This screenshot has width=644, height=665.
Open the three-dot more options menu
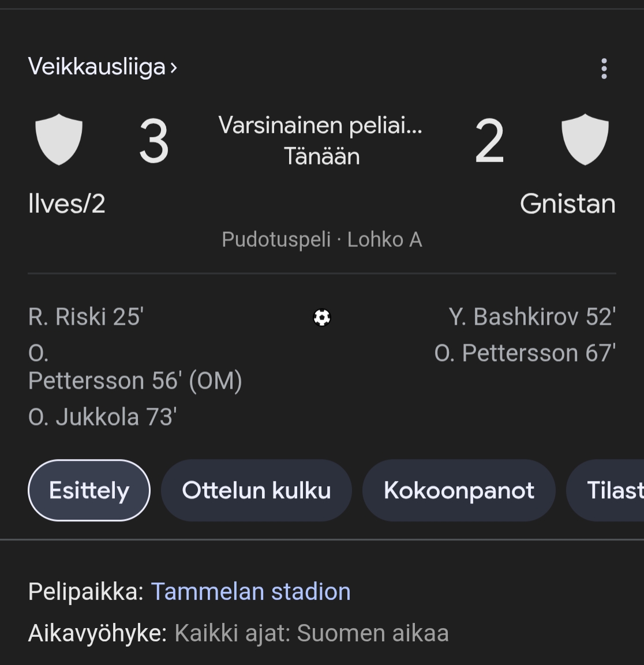tap(604, 69)
